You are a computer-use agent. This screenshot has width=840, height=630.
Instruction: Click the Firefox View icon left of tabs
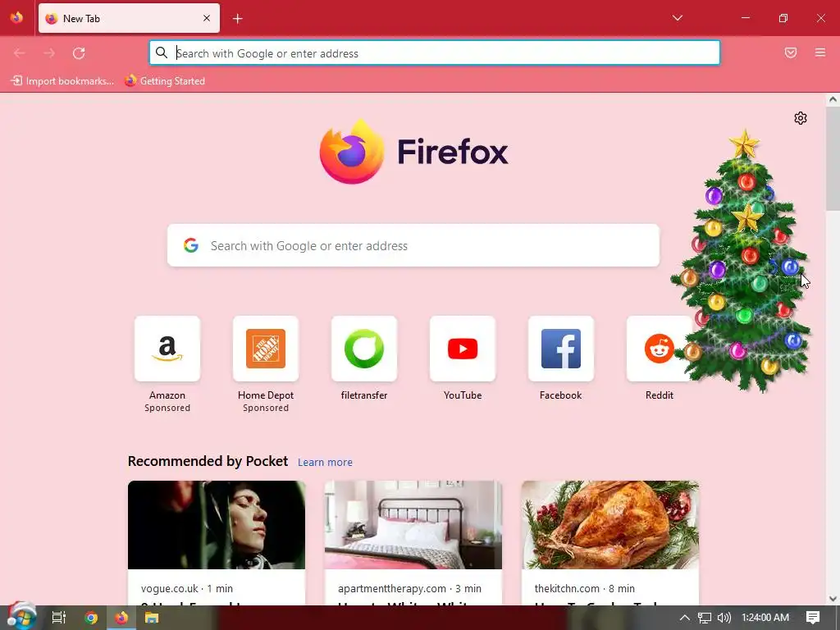pos(16,18)
